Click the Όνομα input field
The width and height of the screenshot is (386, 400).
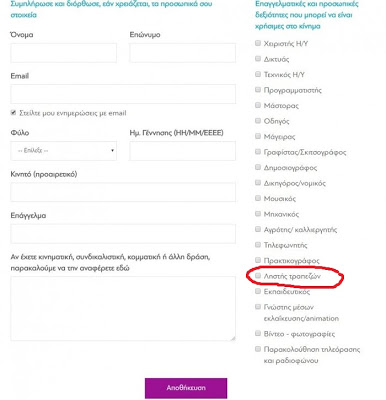pos(63,53)
